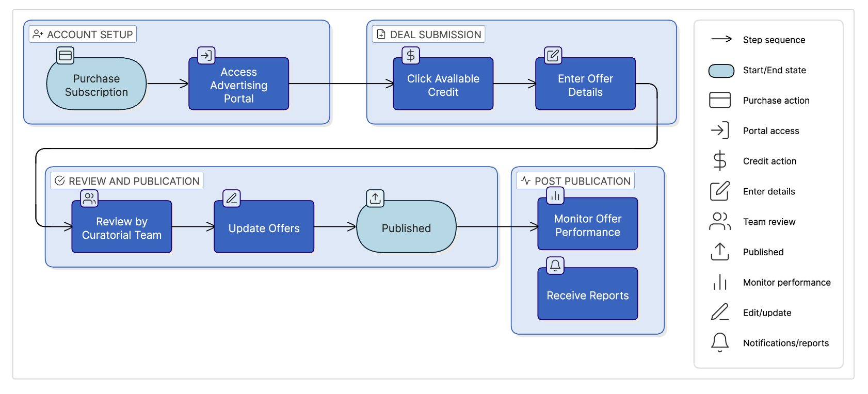The width and height of the screenshot is (868, 394).
Task: Click the bell icon in the legend
Action: pyautogui.click(x=720, y=342)
